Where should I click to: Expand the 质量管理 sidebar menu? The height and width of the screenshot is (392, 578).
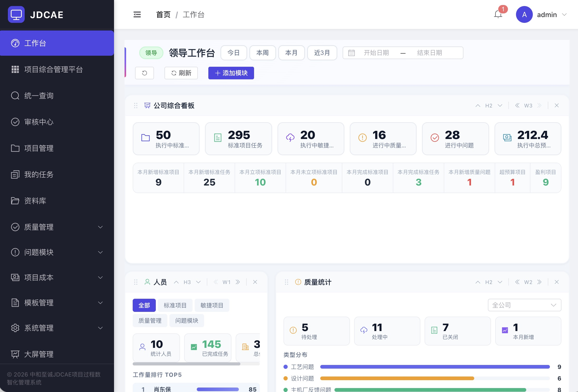[100, 227]
